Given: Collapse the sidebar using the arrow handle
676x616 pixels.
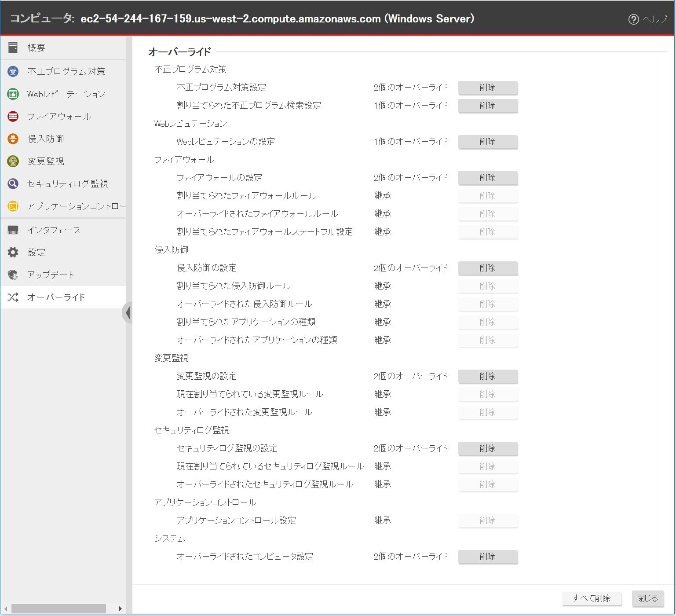Looking at the screenshot, I should click(128, 313).
